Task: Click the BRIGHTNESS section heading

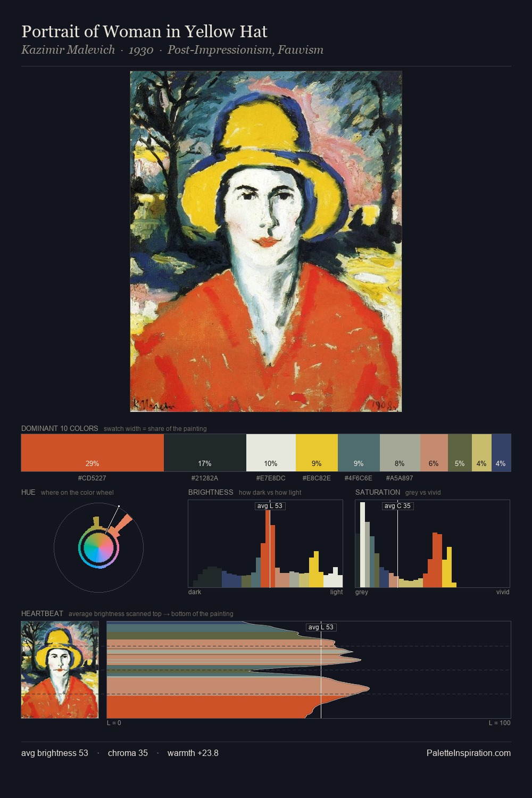Action: pyautogui.click(x=211, y=492)
